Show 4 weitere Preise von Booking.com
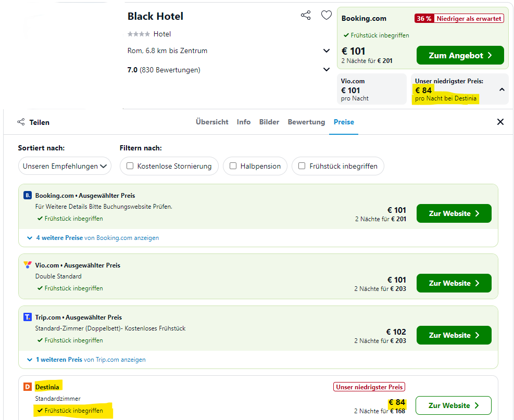Image resolution: width=514 pixels, height=420 pixels. coord(97,238)
